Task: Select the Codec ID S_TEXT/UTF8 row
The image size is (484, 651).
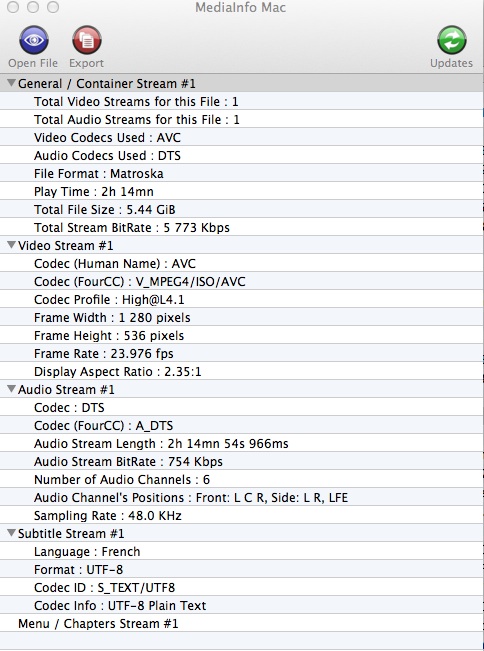Action: click(x=242, y=587)
